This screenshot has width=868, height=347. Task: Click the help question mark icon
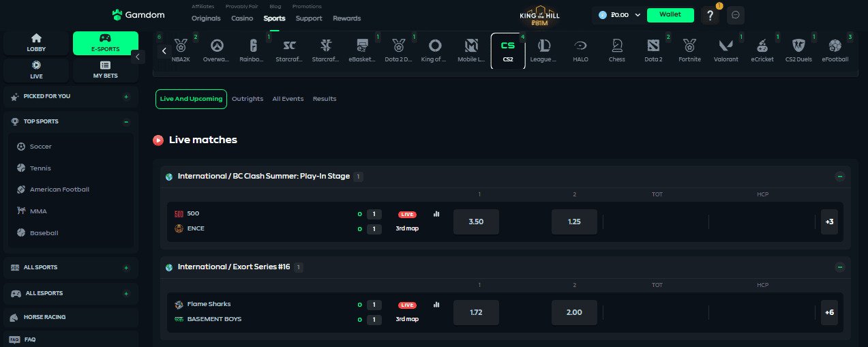tap(710, 15)
